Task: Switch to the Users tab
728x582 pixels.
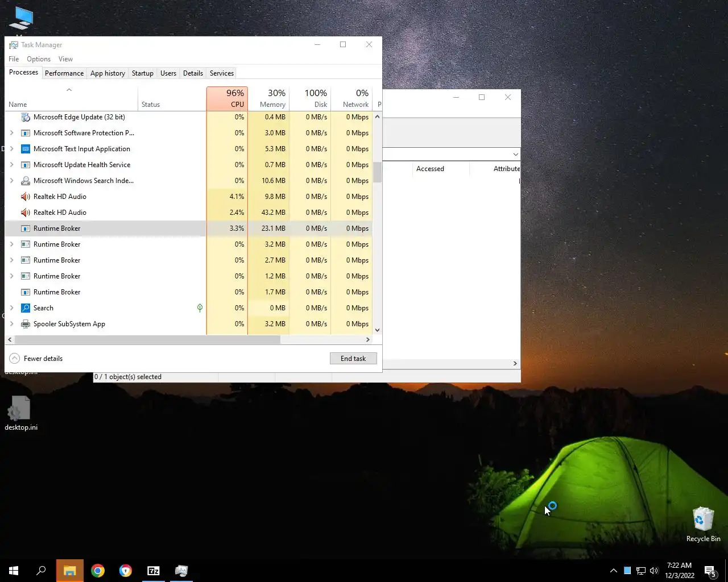Action: tap(168, 73)
